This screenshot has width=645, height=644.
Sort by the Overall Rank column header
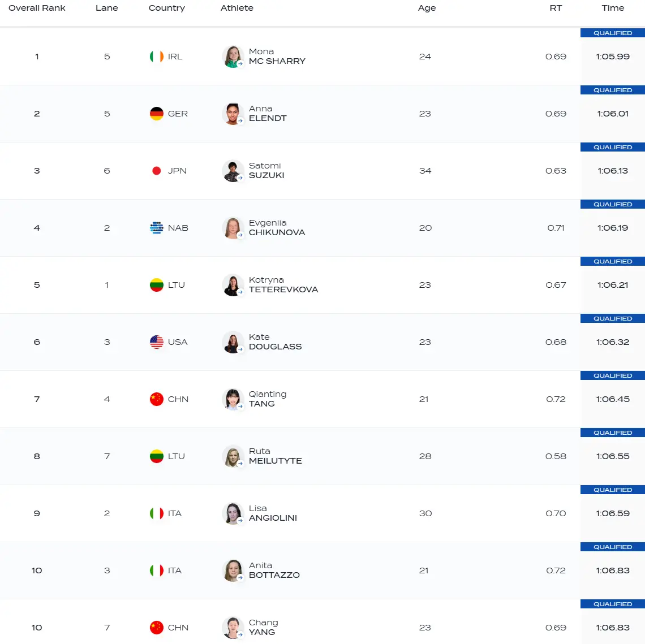[x=37, y=8]
